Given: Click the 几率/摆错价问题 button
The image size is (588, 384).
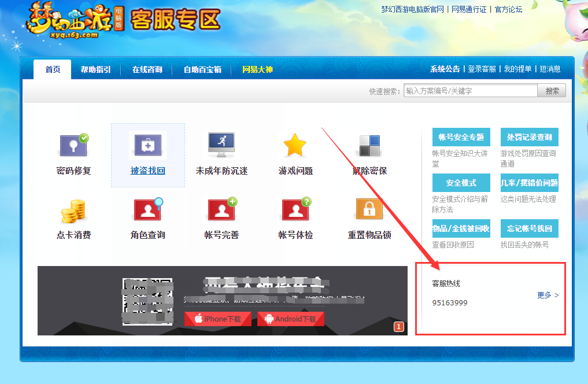Looking at the screenshot, I should pos(530,183).
